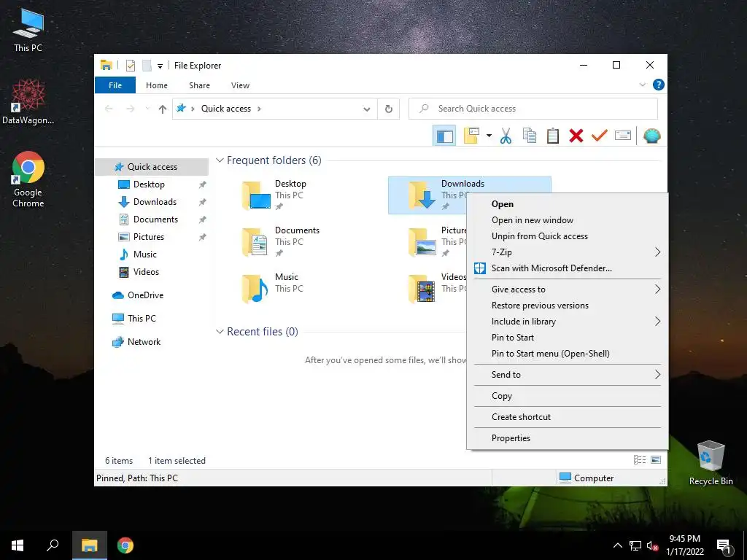747x560 pixels.
Task: Click the Cut scissors toolbar icon
Action: [x=506, y=136]
